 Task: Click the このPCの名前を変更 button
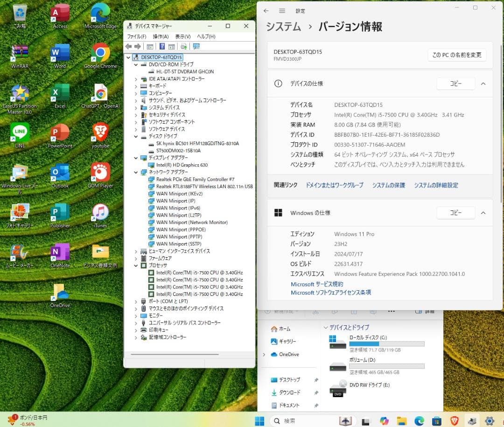coord(457,55)
